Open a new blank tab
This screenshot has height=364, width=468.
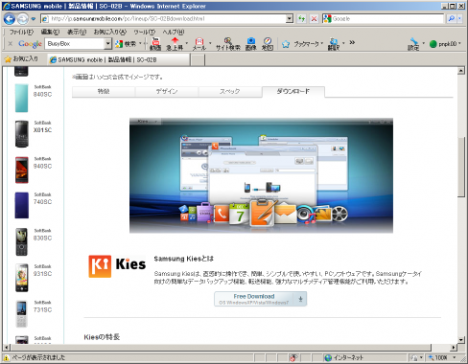click(x=198, y=60)
